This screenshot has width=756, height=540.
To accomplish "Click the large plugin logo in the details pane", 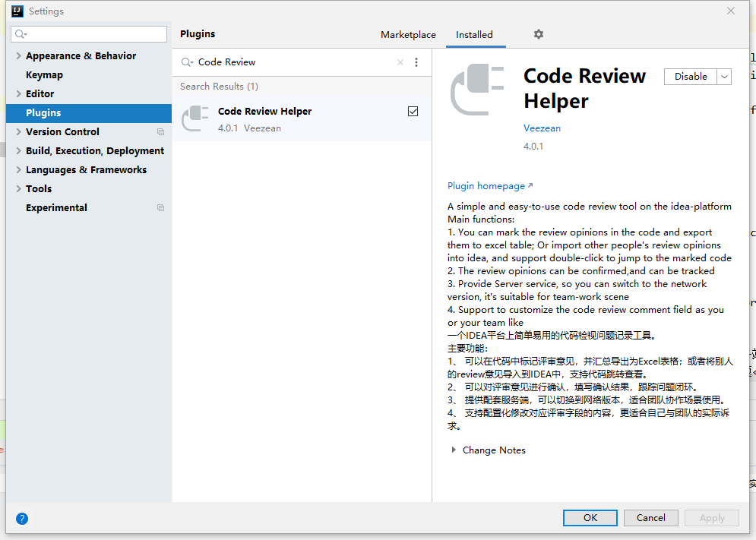I will click(477, 90).
